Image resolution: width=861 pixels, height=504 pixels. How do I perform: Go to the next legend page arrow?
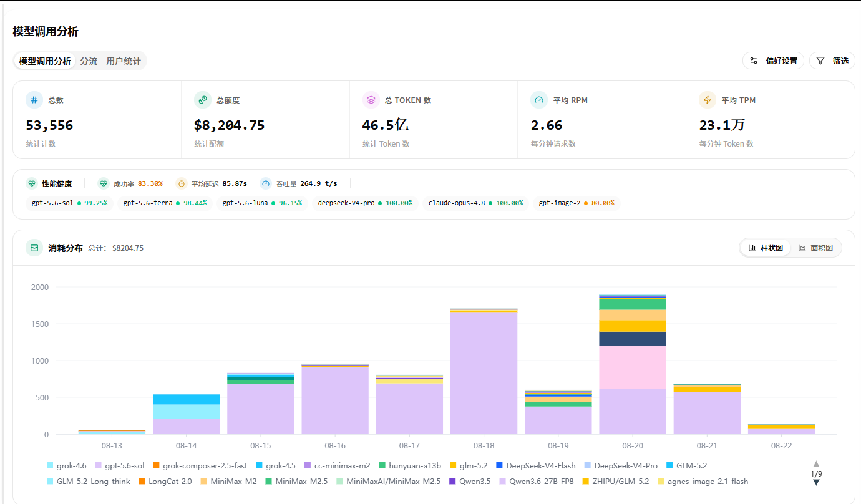[816, 482]
